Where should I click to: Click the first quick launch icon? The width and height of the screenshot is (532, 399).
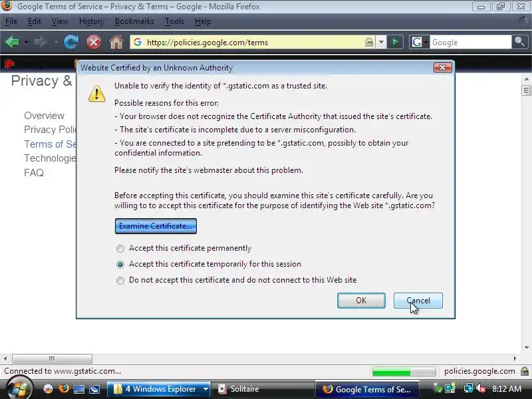tap(48, 389)
